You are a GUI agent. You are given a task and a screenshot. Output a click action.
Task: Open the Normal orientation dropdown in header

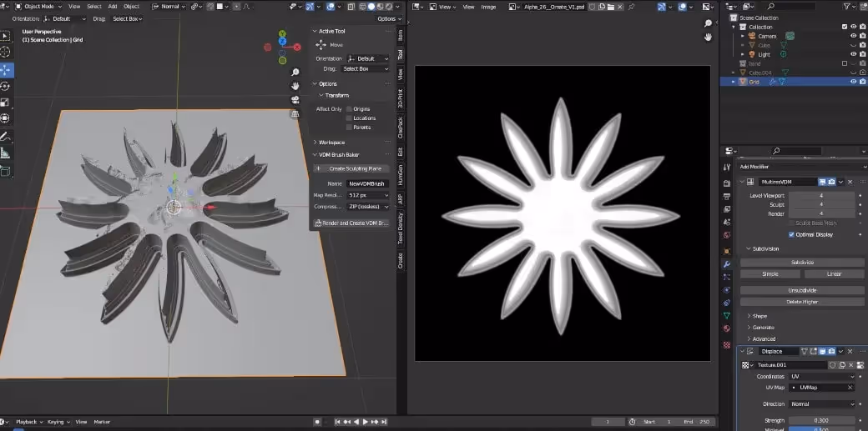coord(170,7)
